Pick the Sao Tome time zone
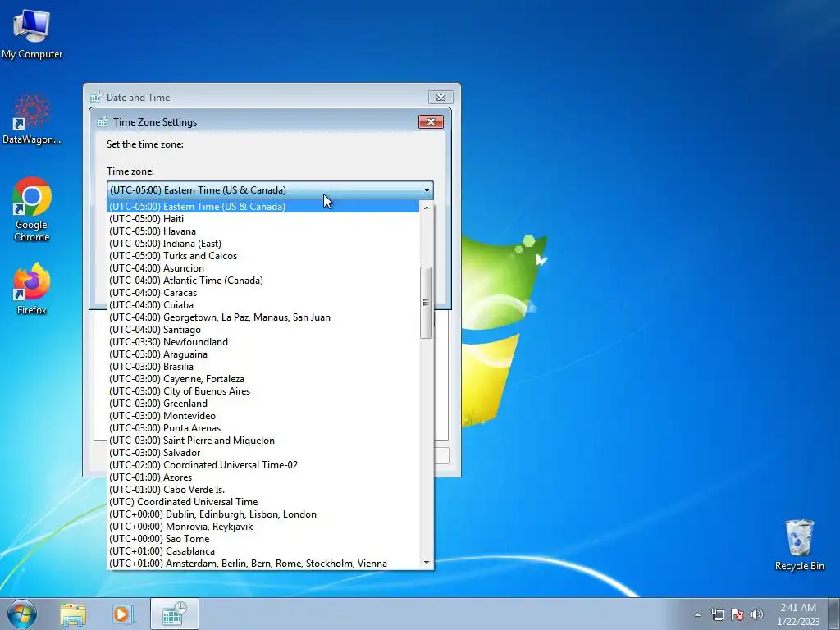Viewport: 840px width, 630px height. coord(263,539)
